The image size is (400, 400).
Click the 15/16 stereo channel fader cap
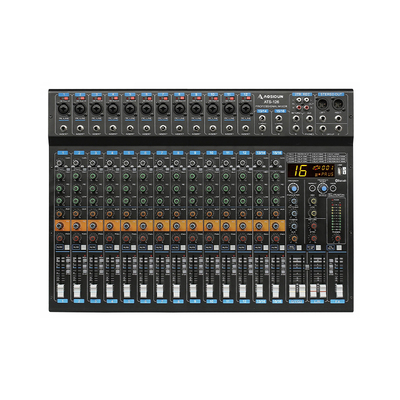point(276,291)
